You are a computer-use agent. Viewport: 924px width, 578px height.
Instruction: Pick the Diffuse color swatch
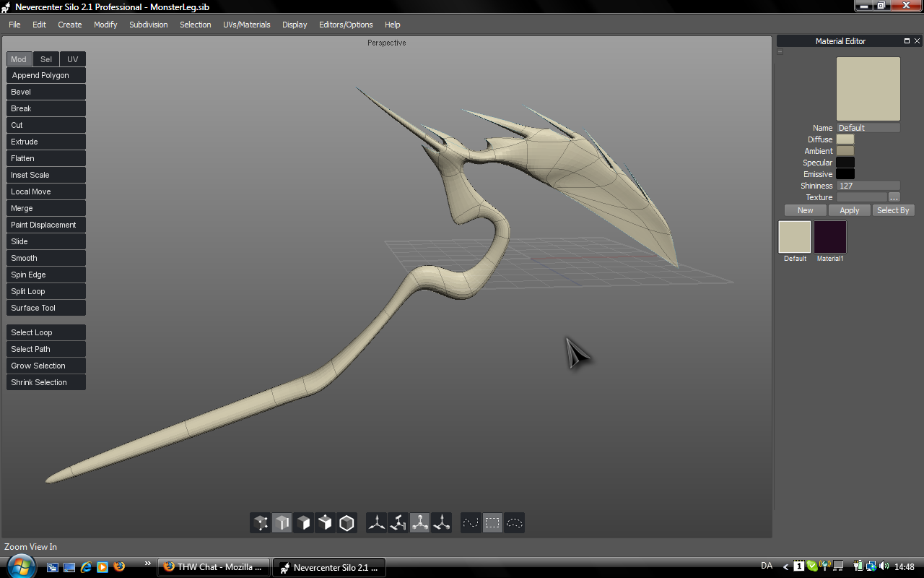pyautogui.click(x=845, y=139)
